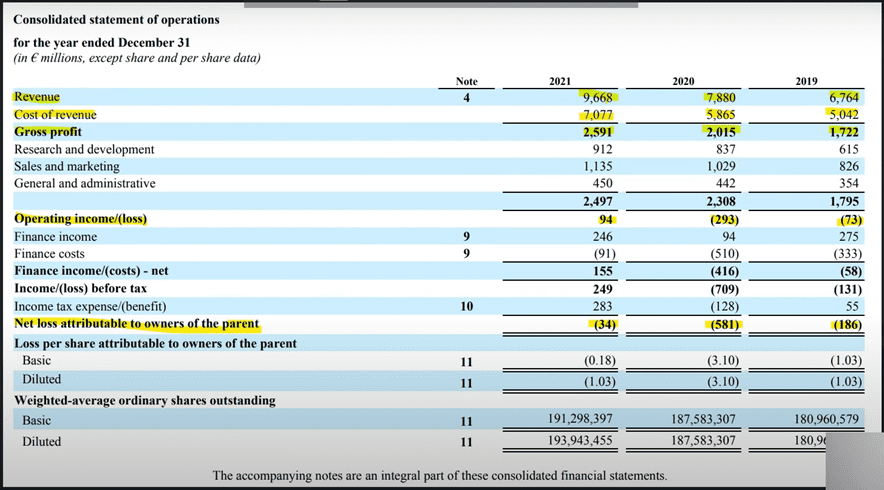Click the accompanying notes footer sentence
Viewport: 884px width, 490px height.
pyautogui.click(x=440, y=475)
